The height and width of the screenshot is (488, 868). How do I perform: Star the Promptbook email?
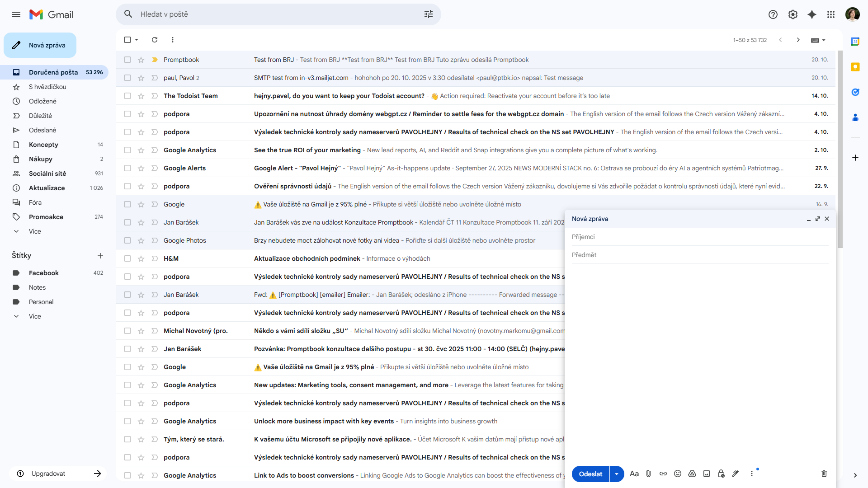(141, 59)
